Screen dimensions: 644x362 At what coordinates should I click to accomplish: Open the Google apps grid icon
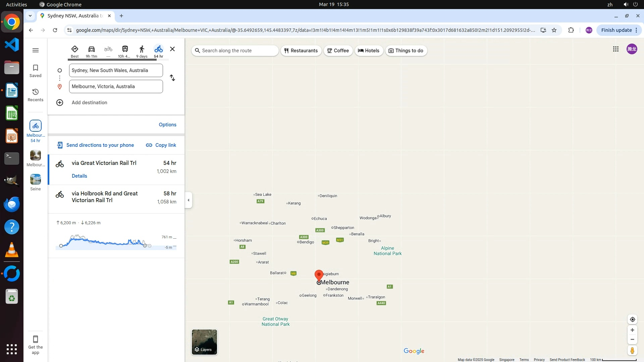tap(615, 49)
